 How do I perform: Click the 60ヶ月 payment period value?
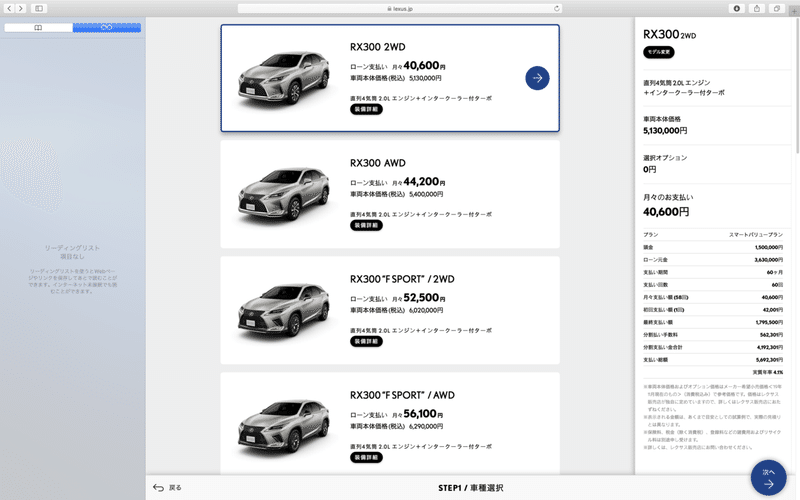coord(774,272)
